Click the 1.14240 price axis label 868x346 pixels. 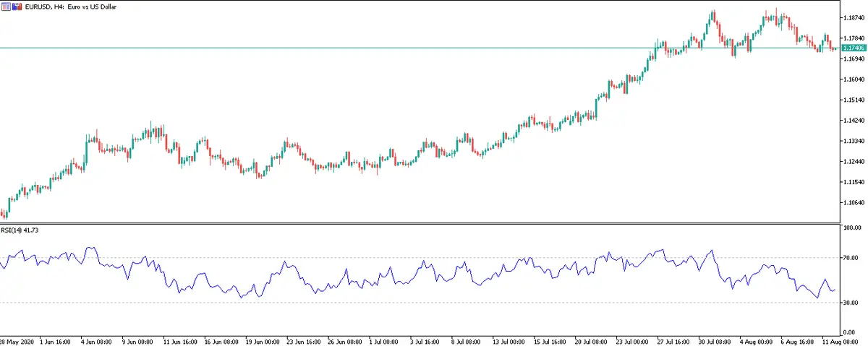coord(854,120)
